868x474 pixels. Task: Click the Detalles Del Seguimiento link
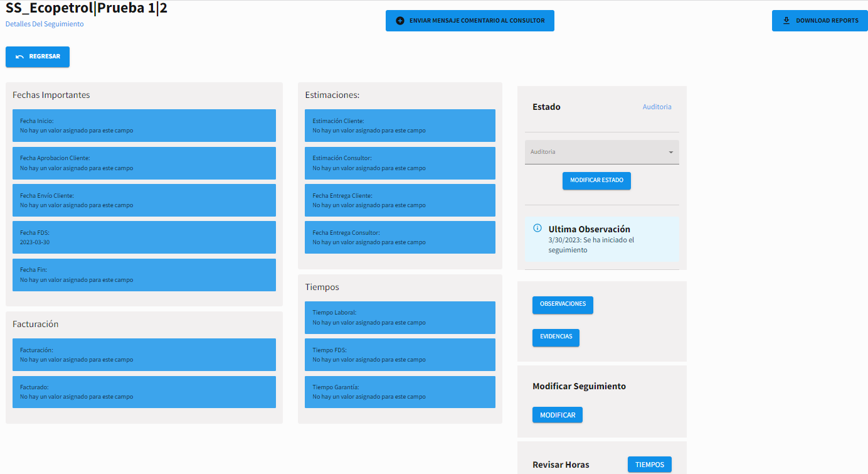click(45, 24)
